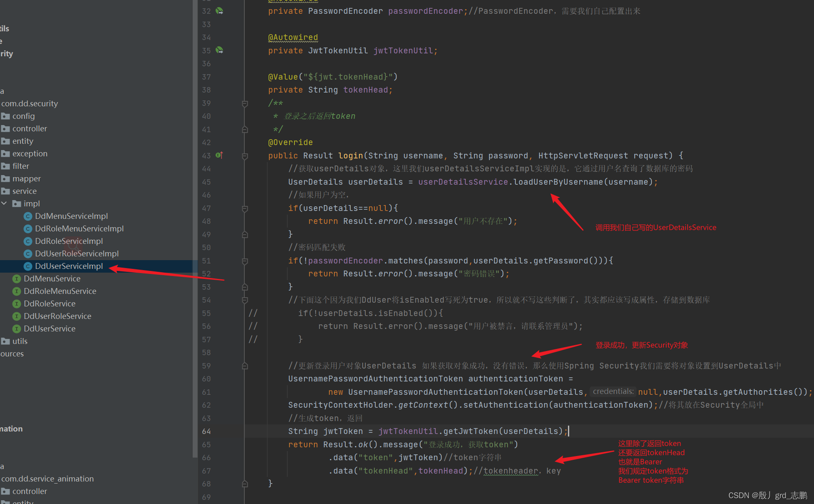
Task: Fold the if(userDetails==null) block
Action: click(x=245, y=208)
